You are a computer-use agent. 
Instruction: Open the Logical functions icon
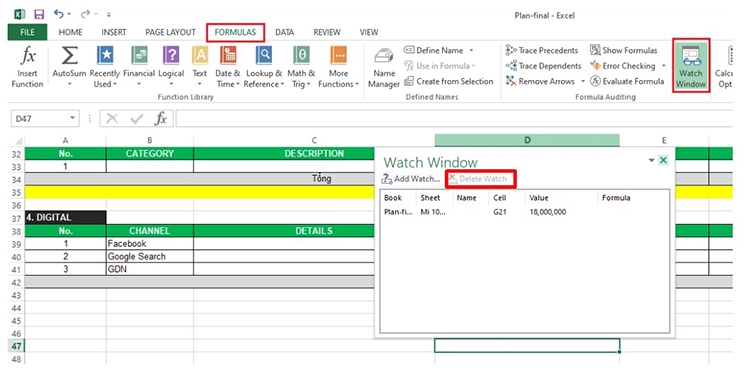point(171,56)
